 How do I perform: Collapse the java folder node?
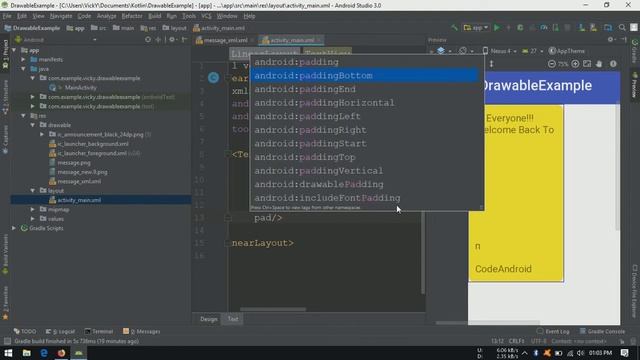coord(24,69)
